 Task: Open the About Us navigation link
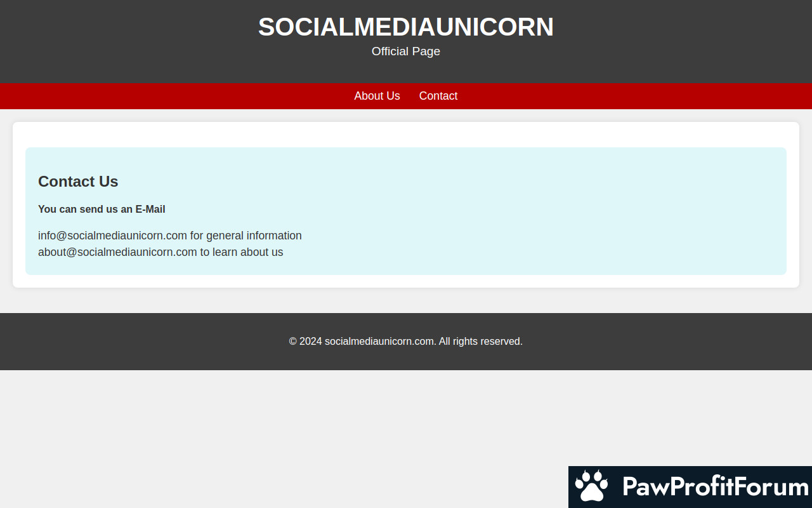(x=377, y=96)
